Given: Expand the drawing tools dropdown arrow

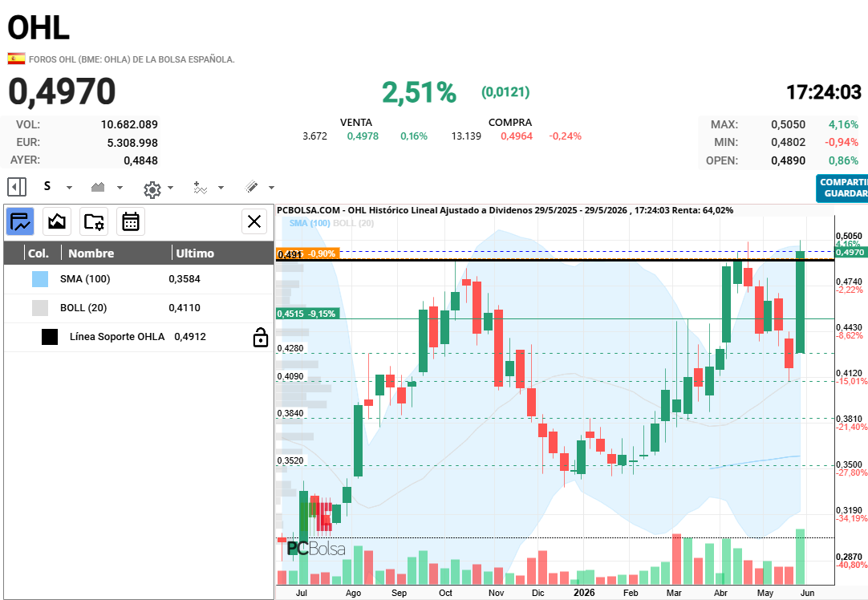Looking at the screenshot, I should (271, 188).
